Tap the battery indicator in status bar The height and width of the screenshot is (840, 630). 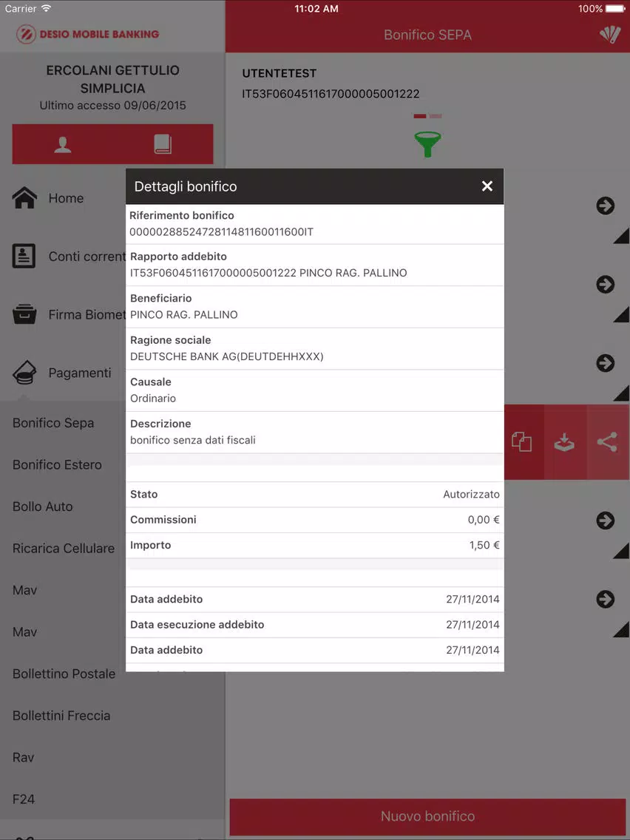[x=615, y=9]
